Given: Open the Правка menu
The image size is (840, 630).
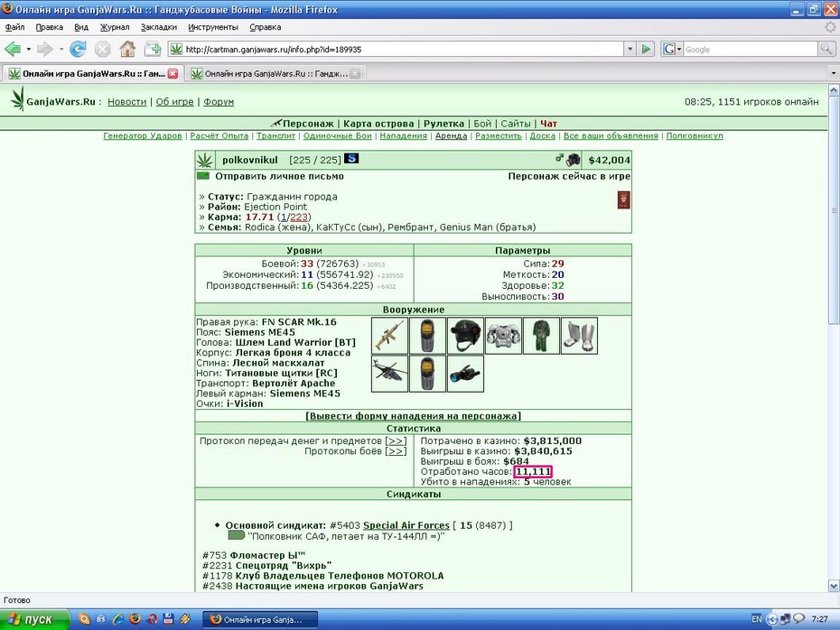Looking at the screenshot, I should [50, 27].
